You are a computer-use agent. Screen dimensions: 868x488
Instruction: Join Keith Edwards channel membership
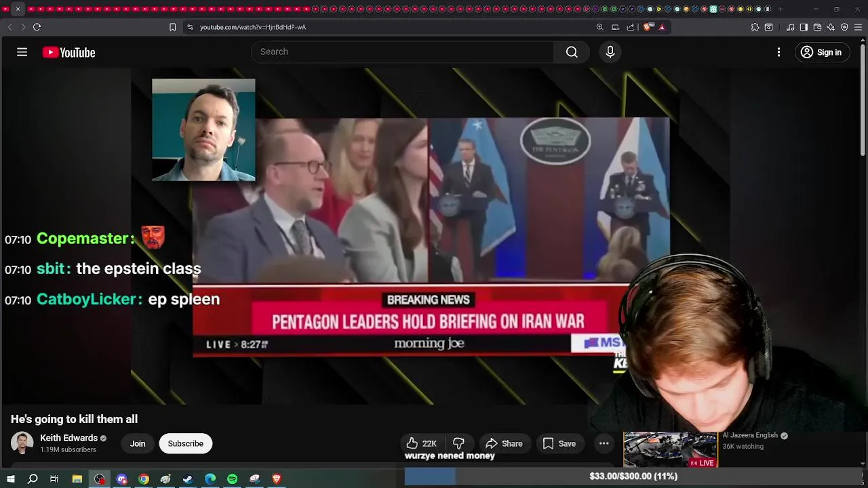(x=138, y=443)
